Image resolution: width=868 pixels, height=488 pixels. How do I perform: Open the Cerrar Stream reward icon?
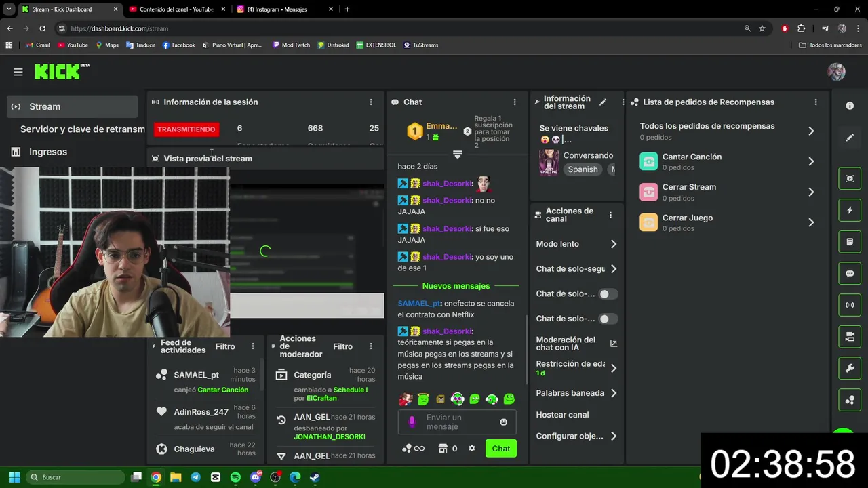tap(649, 192)
